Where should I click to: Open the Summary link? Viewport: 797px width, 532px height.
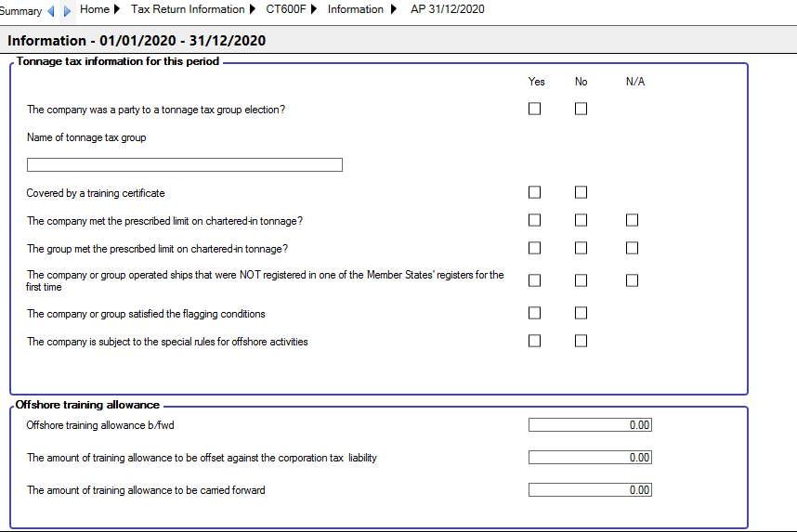pyautogui.click(x=20, y=11)
